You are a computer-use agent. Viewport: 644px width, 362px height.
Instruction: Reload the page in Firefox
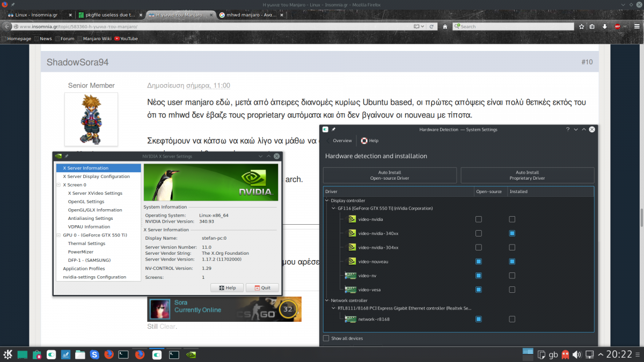point(431,26)
